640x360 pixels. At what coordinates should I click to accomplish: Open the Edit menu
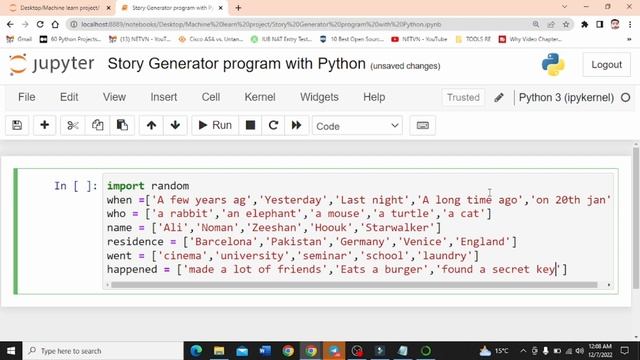(x=69, y=97)
